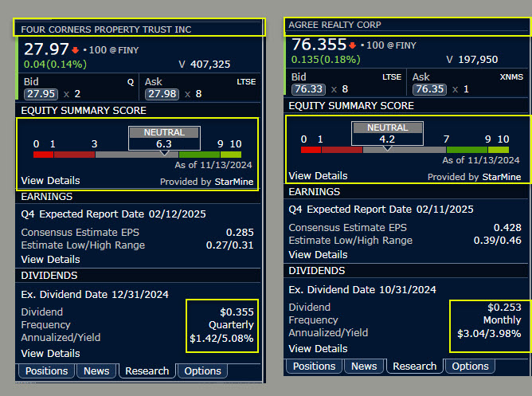
Task: Open News tab in Agree Realty panel
Action: [x=364, y=366]
